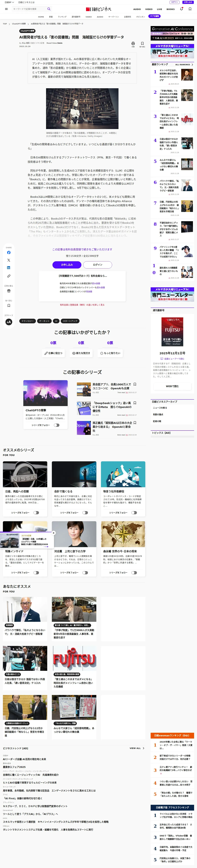The height and width of the screenshot is (868, 197).
Task: Vote 仕事に役立つ
Action: pos(53,353)
